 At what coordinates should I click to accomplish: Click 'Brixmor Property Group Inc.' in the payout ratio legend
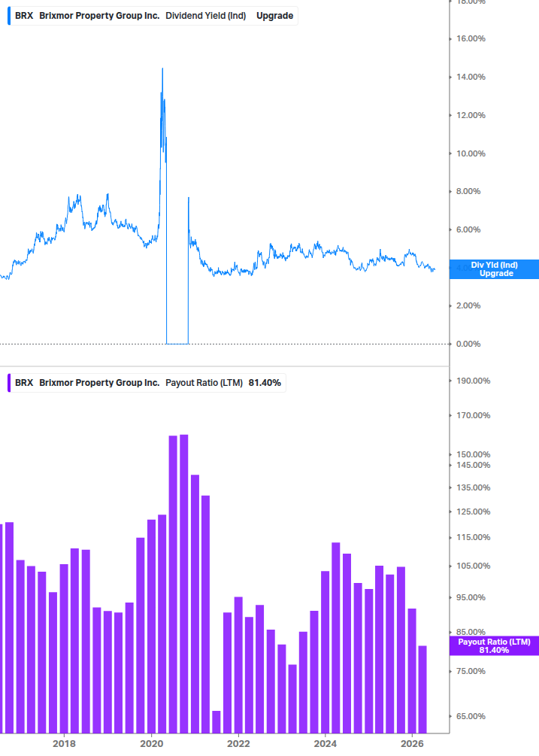click(x=99, y=383)
